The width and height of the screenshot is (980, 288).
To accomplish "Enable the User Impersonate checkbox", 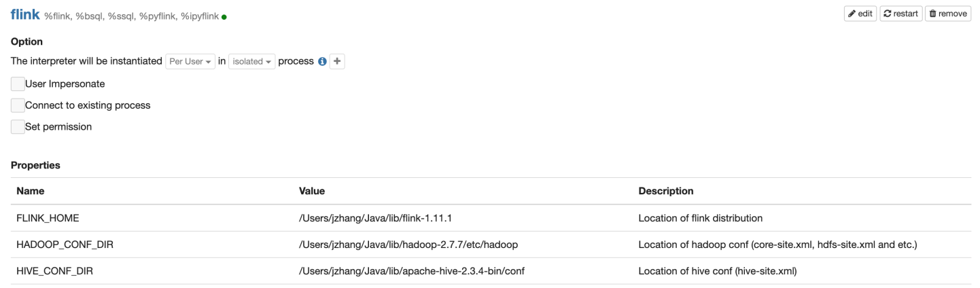I will [18, 84].
